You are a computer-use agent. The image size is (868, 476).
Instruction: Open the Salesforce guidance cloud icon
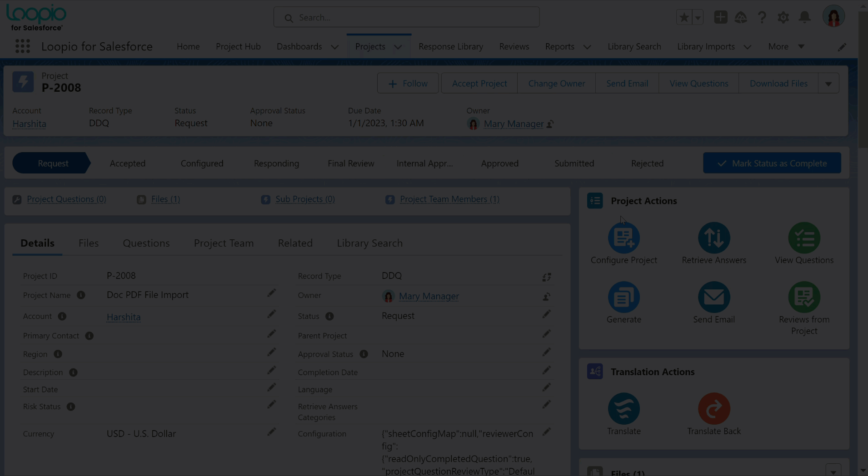741,17
